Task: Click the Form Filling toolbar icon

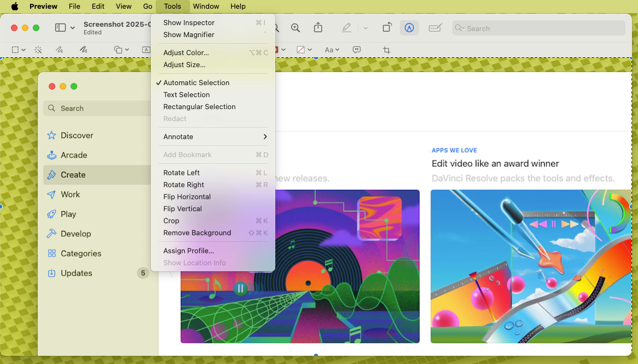Action: point(435,28)
